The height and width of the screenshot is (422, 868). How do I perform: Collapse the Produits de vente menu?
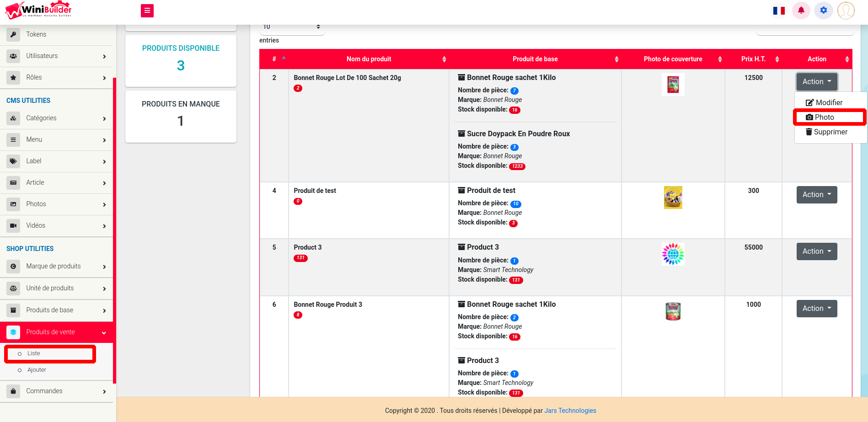pyautogui.click(x=57, y=332)
